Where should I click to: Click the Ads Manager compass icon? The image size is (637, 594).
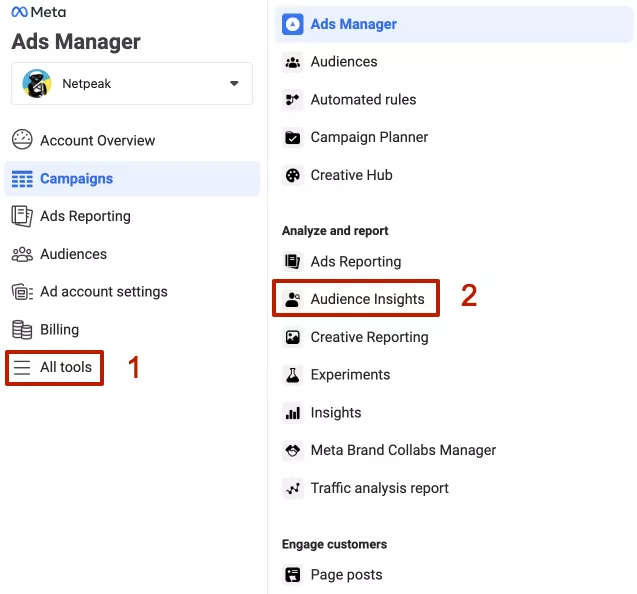point(292,24)
